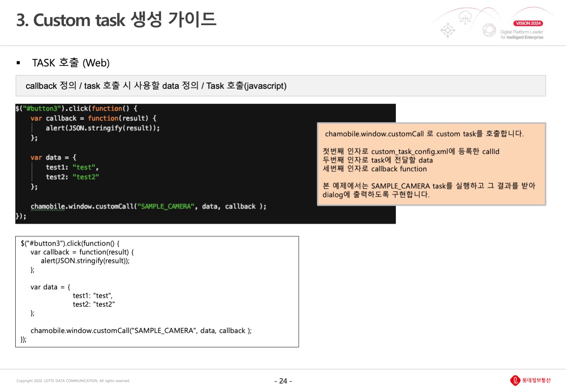Click 'test2: "test2"' in white text box
Image resolution: width=566 pixels, height=392 pixels.
tap(94, 304)
